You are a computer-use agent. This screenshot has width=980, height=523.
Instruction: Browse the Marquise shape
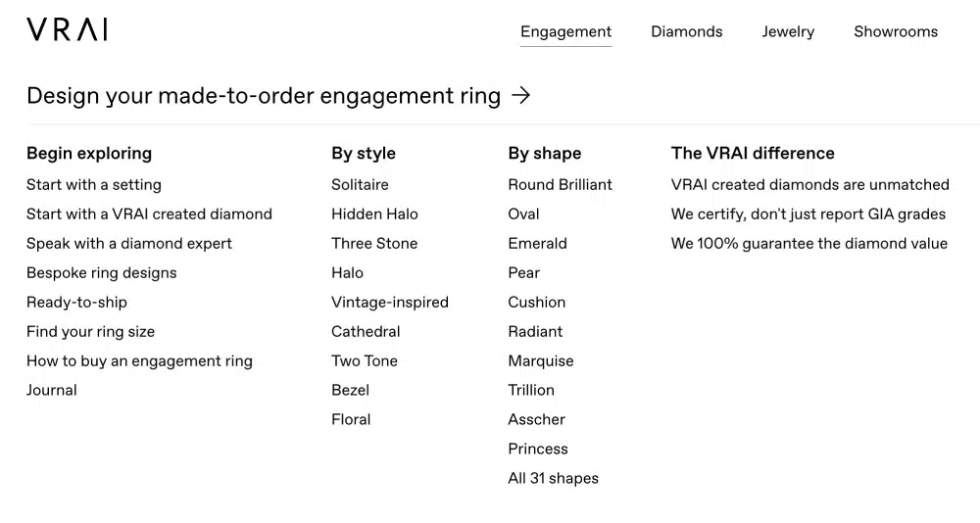[x=541, y=360]
